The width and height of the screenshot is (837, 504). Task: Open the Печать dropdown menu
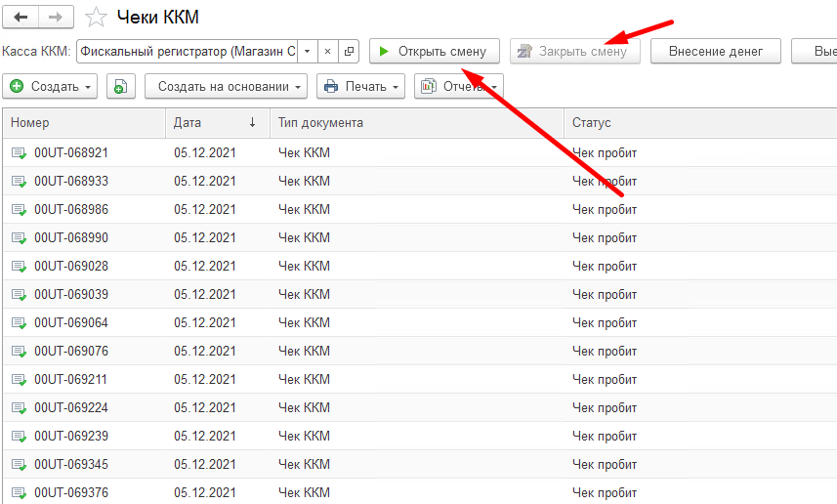(x=360, y=87)
